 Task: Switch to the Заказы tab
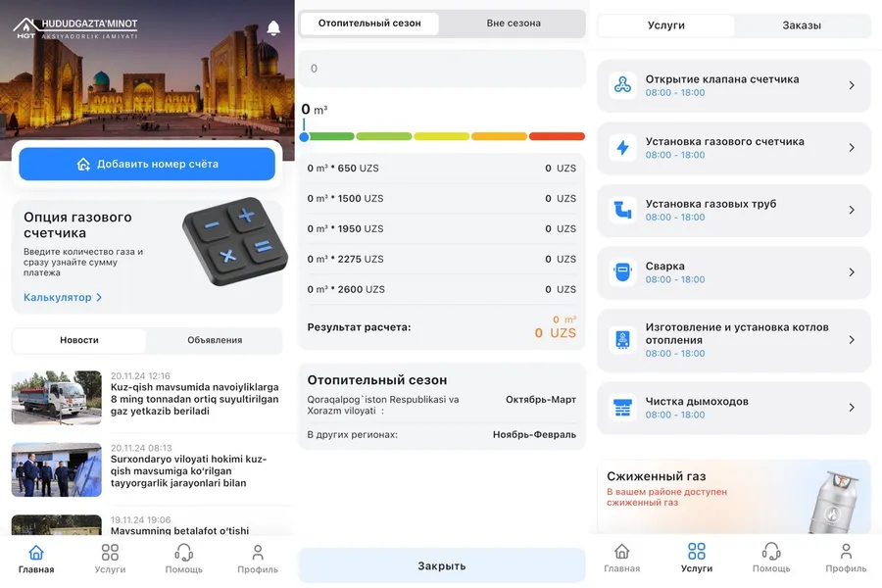click(802, 25)
